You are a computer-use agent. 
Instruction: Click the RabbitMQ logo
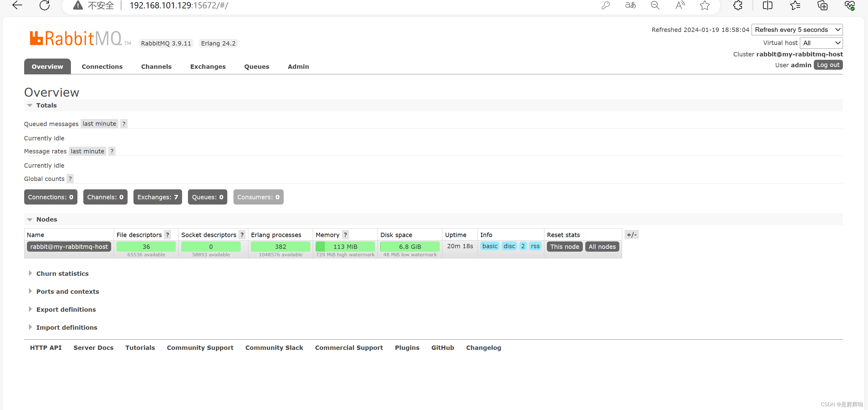click(76, 38)
